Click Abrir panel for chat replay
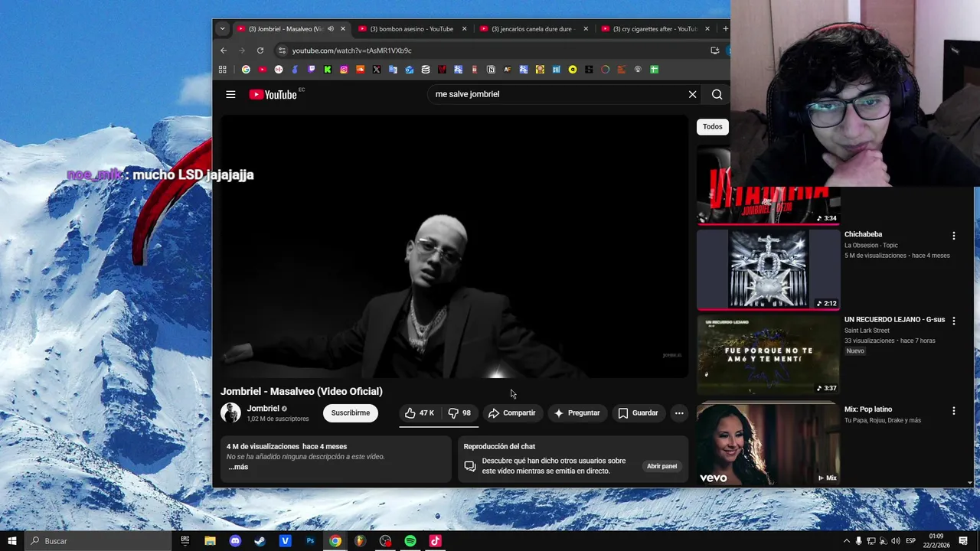The width and height of the screenshot is (980, 551). coord(661,466)
